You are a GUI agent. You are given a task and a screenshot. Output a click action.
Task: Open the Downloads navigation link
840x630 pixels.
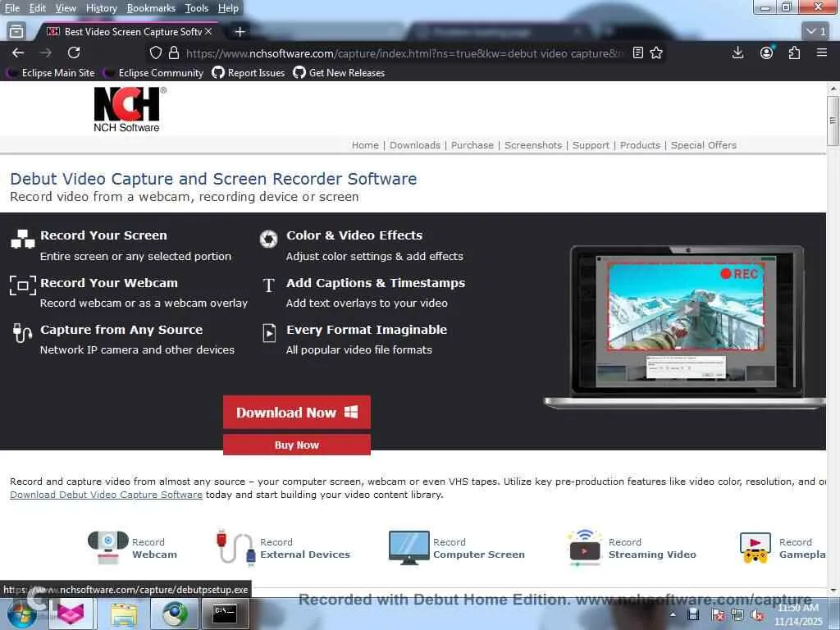pos(414,145)
